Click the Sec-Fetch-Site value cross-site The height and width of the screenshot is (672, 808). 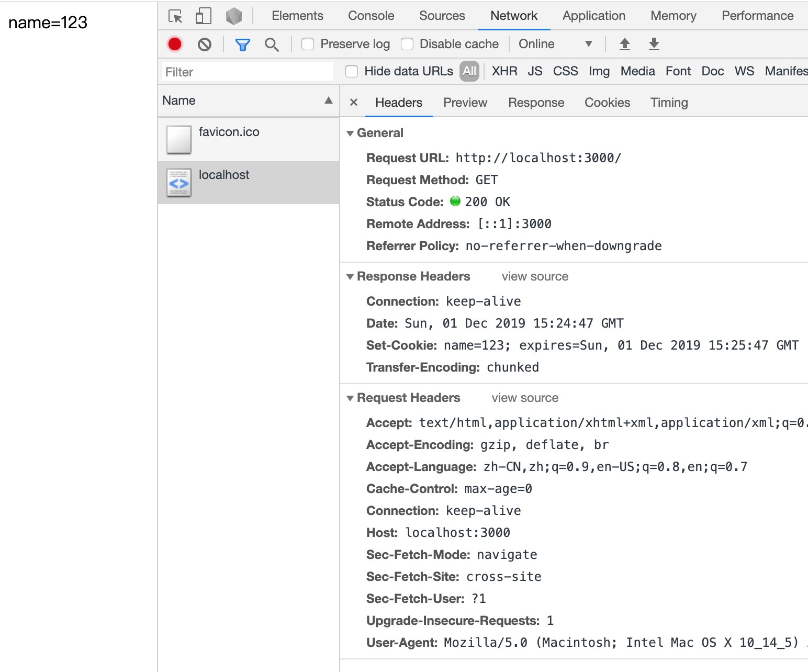[504, 577]
